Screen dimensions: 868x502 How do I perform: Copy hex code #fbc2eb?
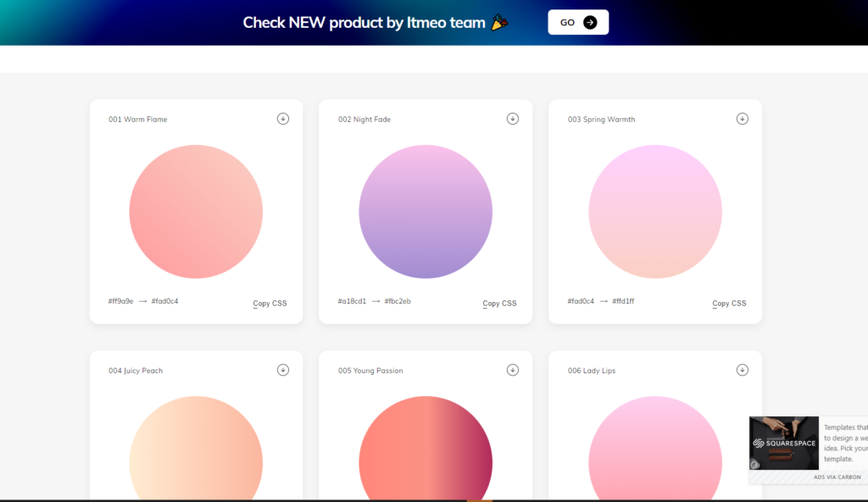(x=398, y=301)
